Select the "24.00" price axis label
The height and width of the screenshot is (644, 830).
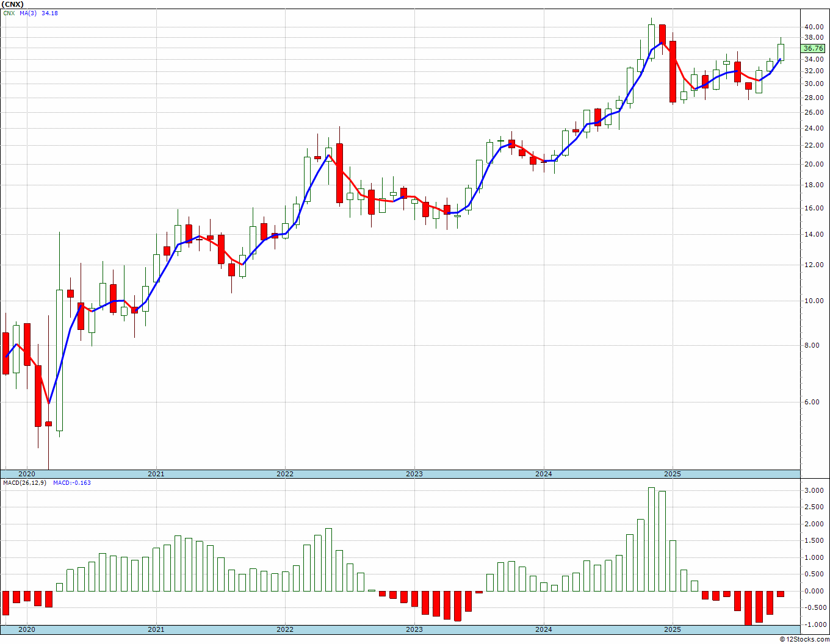814,128
